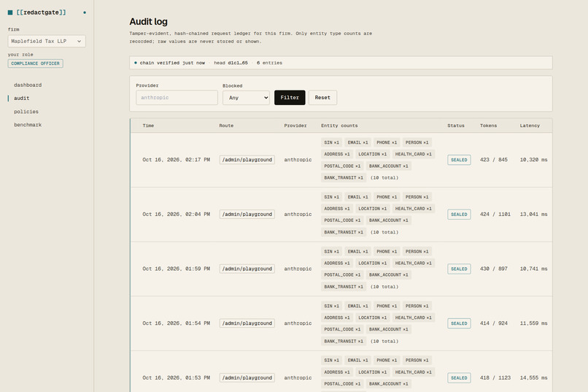
Task: Click /admin/playground route in 01:53 PM row
Action: click(x=247, y=377)
